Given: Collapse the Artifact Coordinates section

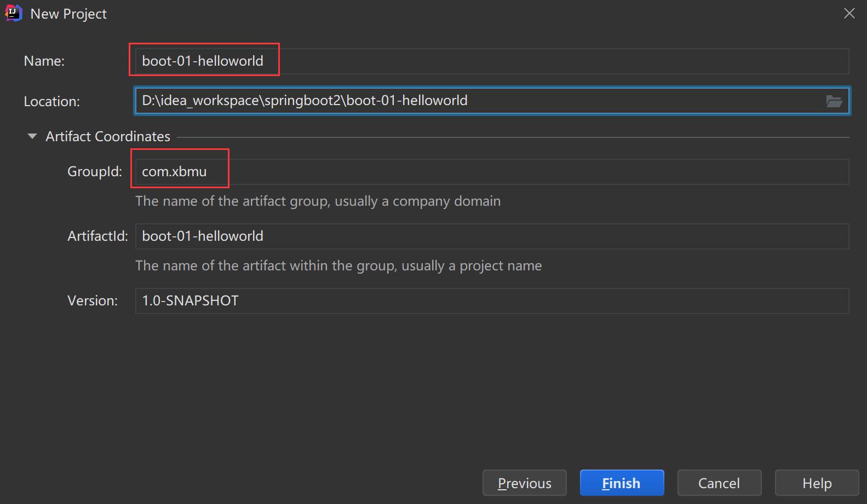Looking at the screenshot, I should (x=32, y=136).
